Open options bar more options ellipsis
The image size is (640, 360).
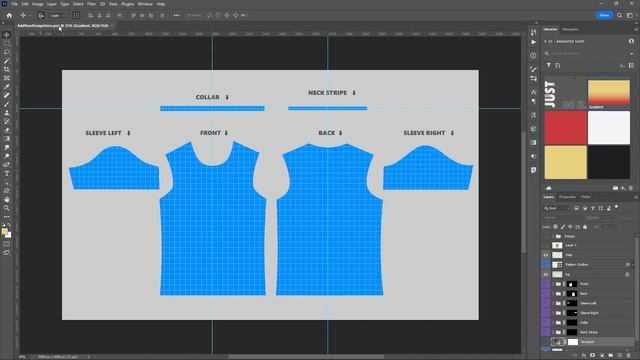click(176, 16)
